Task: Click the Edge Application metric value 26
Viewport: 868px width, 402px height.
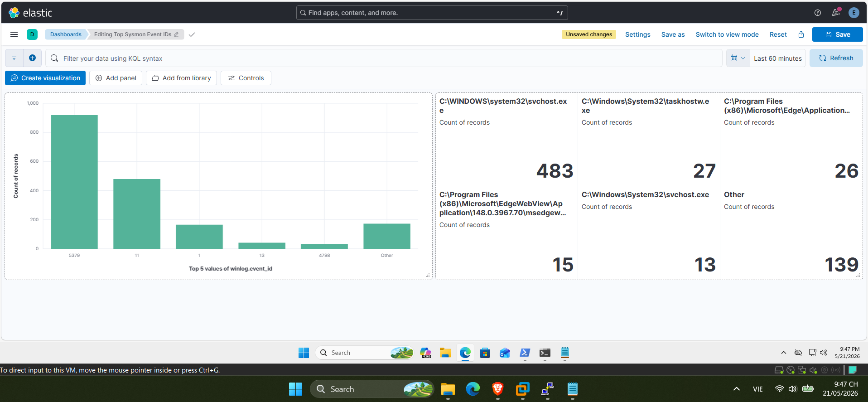Action: point(847,171)
